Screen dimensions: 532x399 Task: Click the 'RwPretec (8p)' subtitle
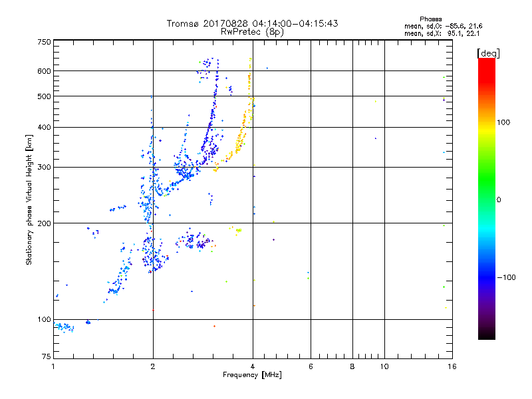(252, 32)
